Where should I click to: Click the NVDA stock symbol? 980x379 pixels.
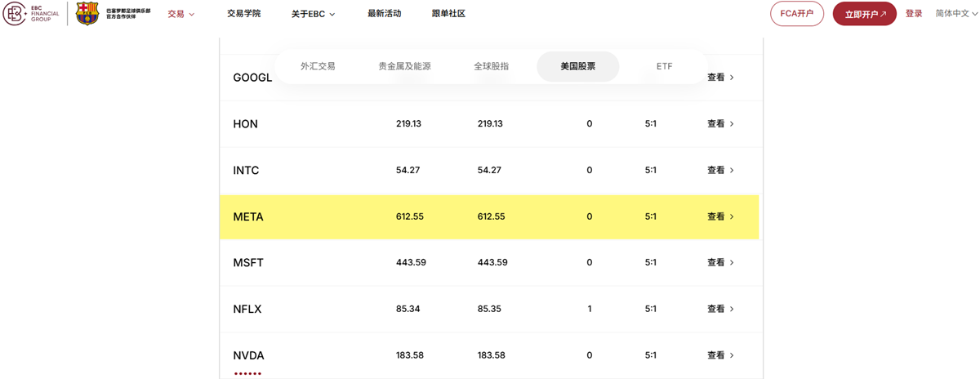(x=248, y=356)
